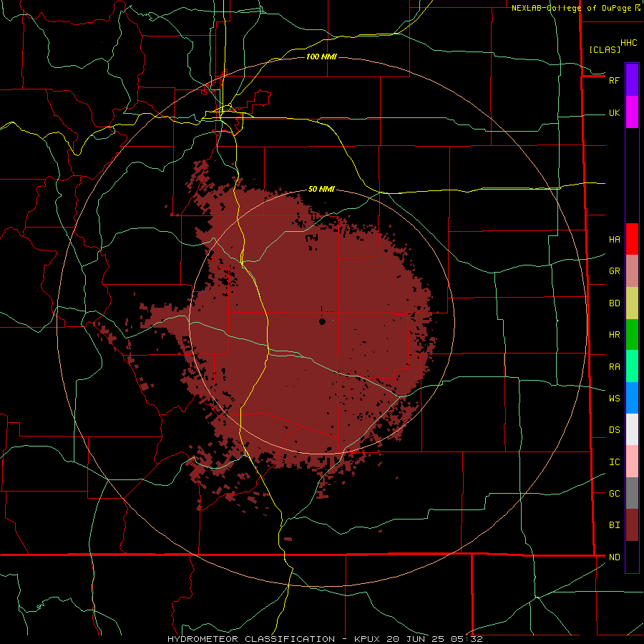The image size is (644, 644).
Task: Click the 05:32 timestamp
Action: tap(467, 639)
